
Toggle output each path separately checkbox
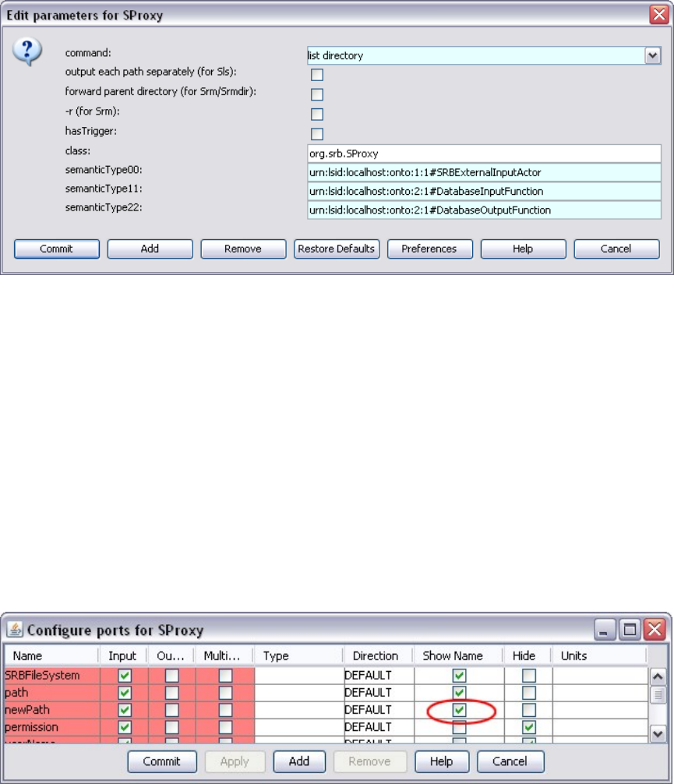[317, 75]
